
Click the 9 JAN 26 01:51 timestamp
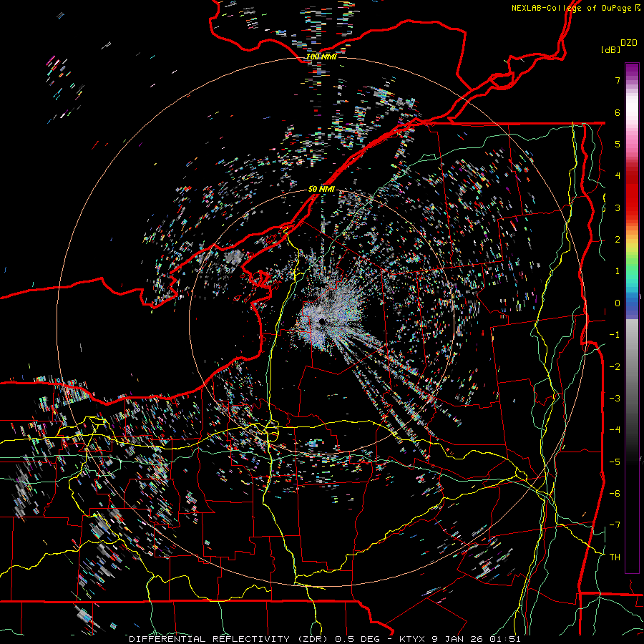[476, 639]
